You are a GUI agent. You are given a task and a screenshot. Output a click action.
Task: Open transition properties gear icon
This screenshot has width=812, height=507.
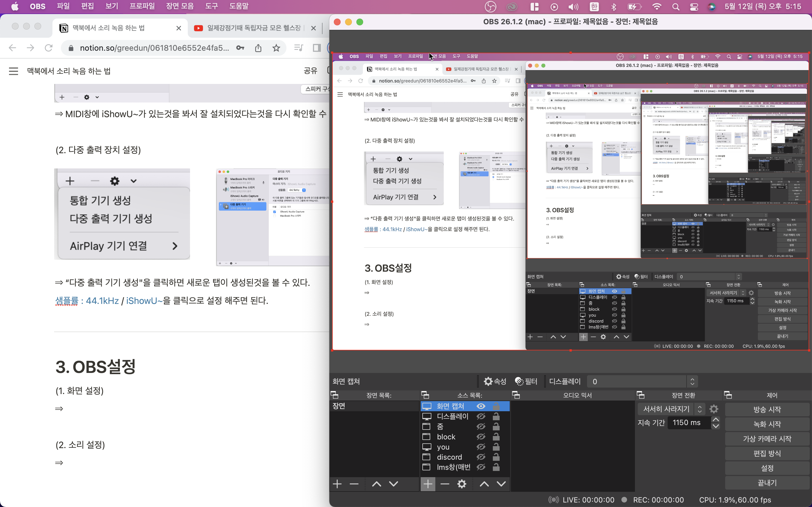point(714,409)
